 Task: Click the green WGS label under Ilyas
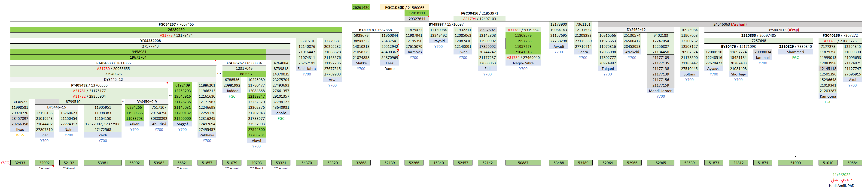tap(20, 135)
